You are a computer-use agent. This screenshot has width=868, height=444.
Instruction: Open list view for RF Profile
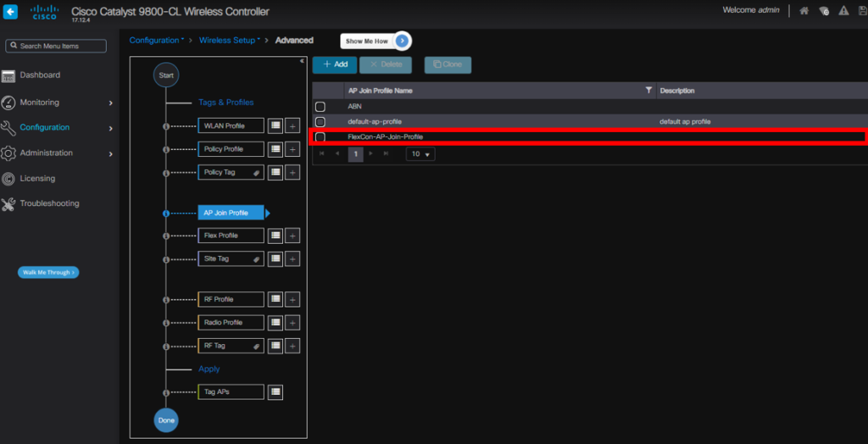coord(275,299)
